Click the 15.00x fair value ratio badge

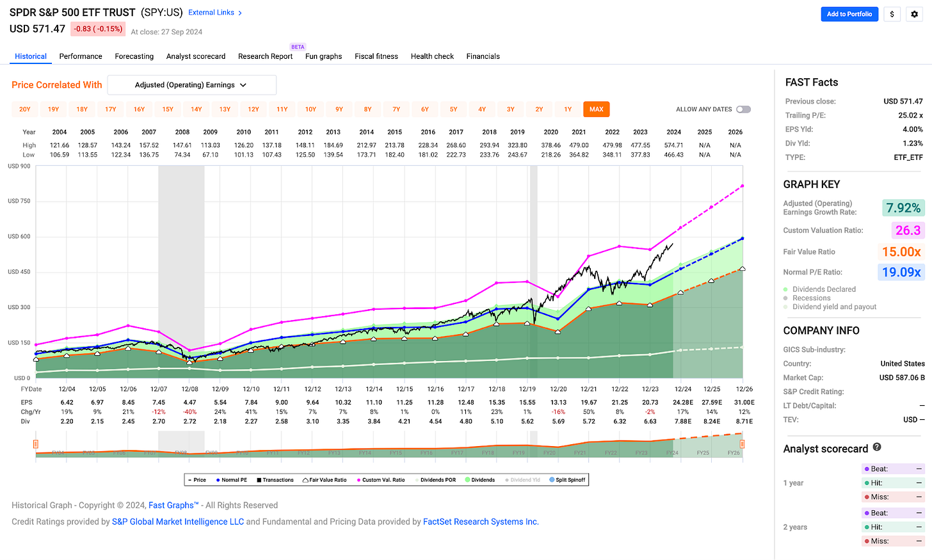[x=901, y=252]
